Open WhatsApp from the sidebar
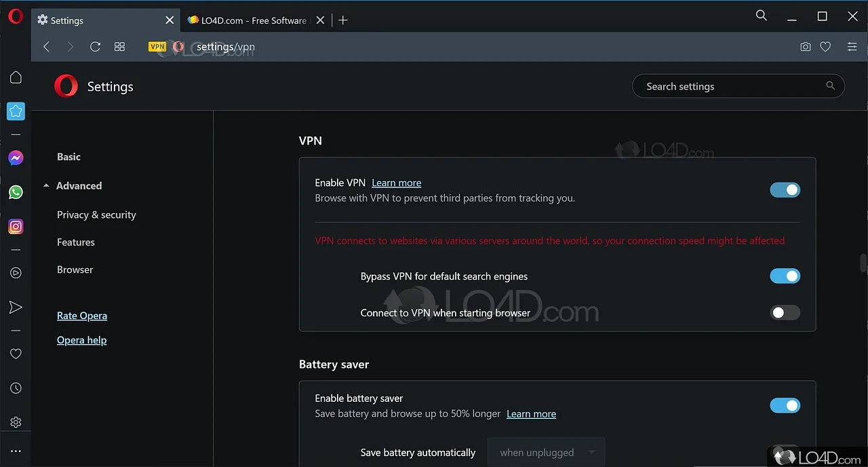Viewport: 868px width, 467px height. pyautogui.click(x=16, y=192)
